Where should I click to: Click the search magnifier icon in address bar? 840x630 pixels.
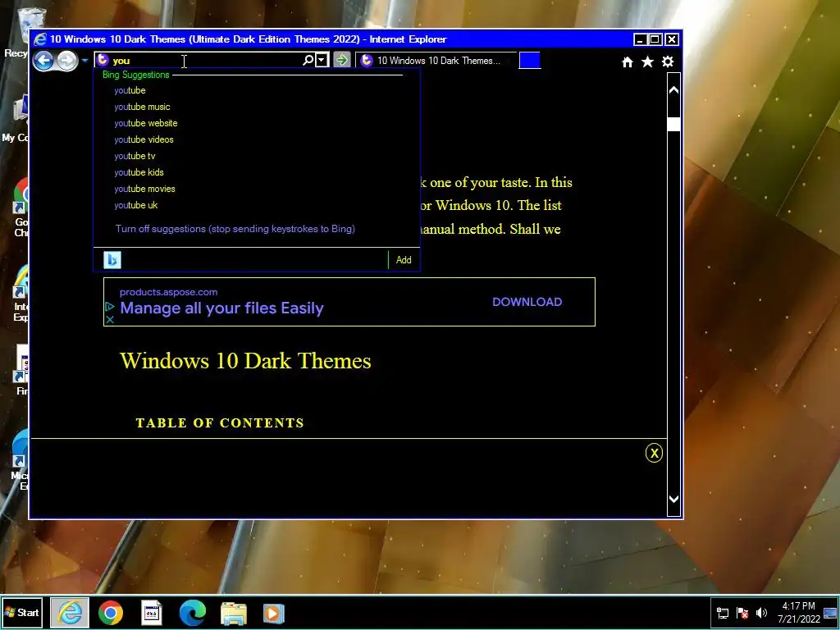click(x=308, y=60)
